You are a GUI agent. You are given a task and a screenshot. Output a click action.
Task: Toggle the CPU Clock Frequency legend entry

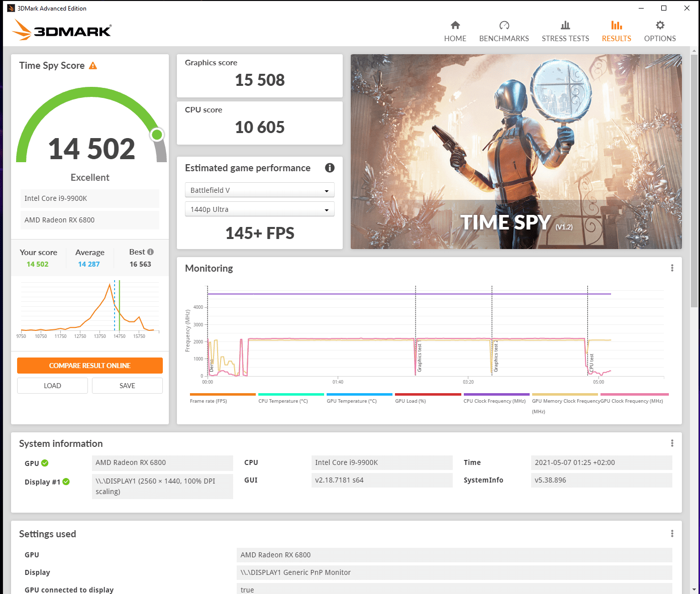point(496,398)
